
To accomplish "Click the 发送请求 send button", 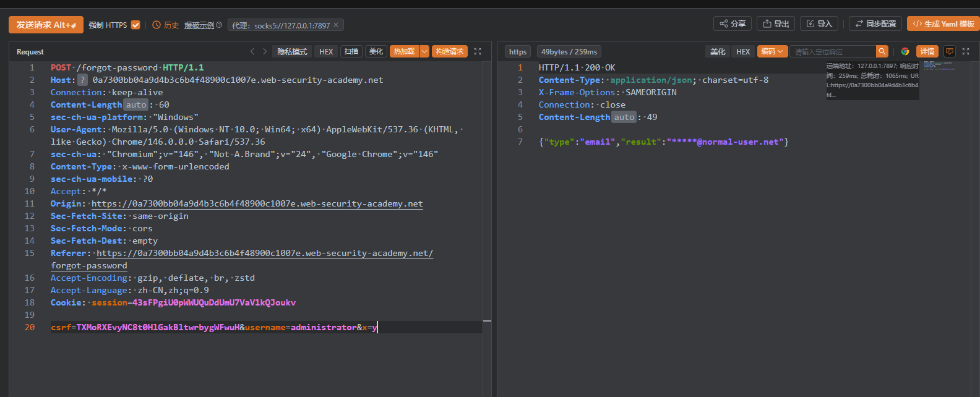I will point(46,25).
